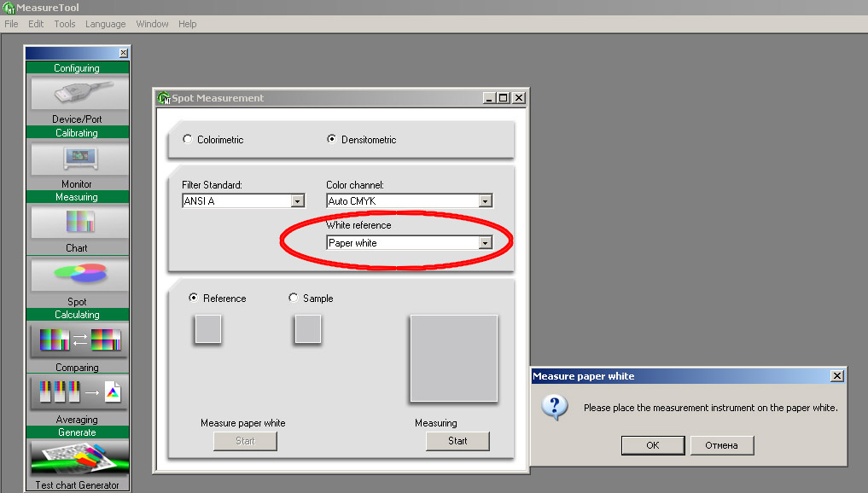The image size is (868, 493).
Task: Open the File menu
Action: [11, 24]
